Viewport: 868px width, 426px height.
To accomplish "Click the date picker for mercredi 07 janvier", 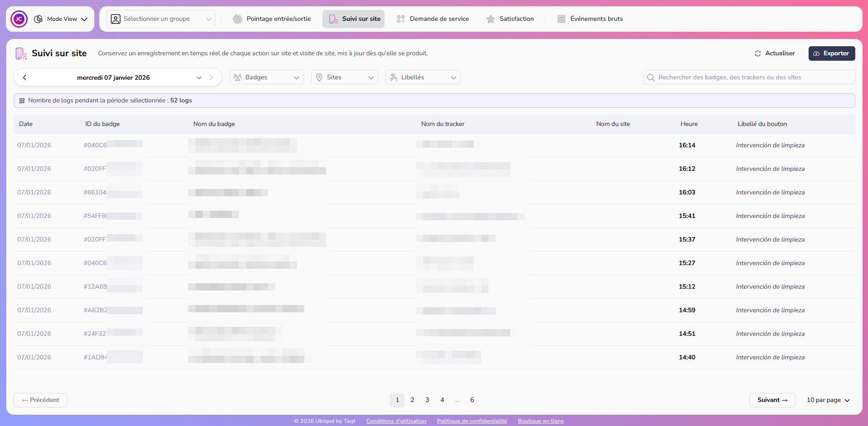I will 113,77.
